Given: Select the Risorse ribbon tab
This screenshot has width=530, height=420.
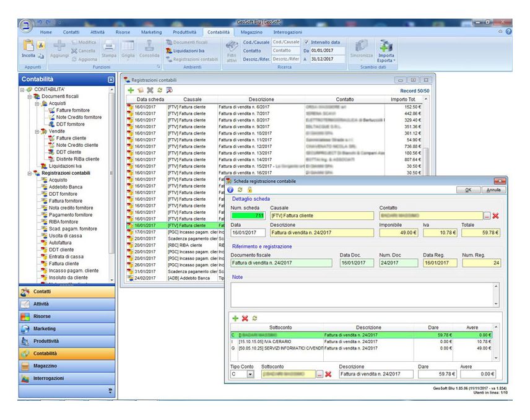Looking at the screenshot, I should pyautogui.click(x=123, y=32).
